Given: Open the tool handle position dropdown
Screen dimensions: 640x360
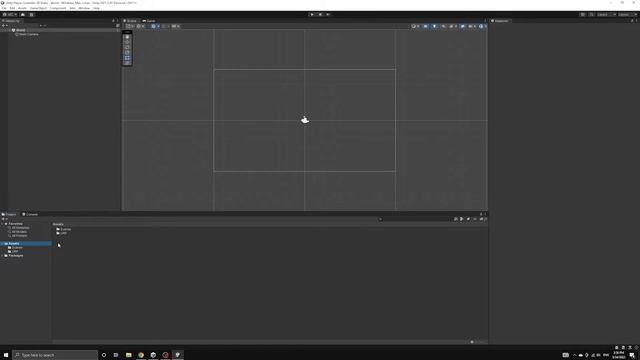Looking at the screenshot, I should [130, 26].
